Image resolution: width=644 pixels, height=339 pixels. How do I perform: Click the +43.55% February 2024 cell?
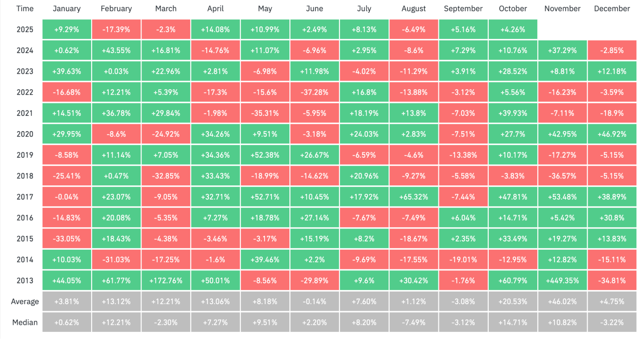point(116,51)
